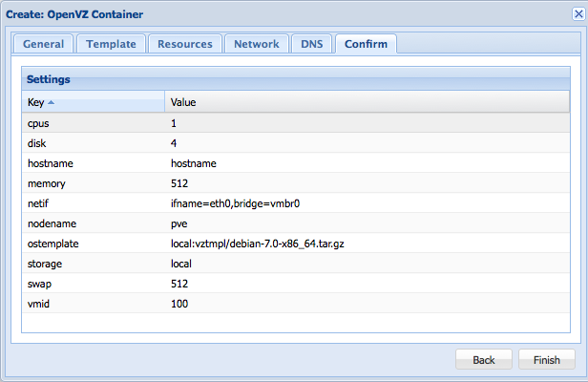
Task: Click the Value column header
Action: [367, 102]
